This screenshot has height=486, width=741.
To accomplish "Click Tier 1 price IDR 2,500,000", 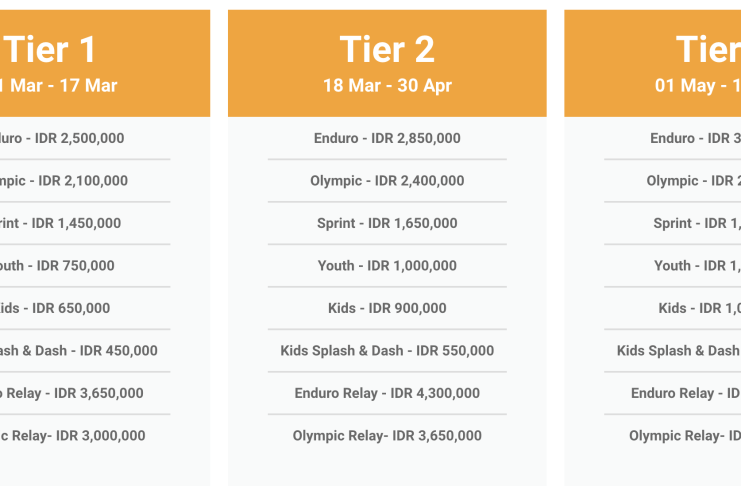I will 79,138.
